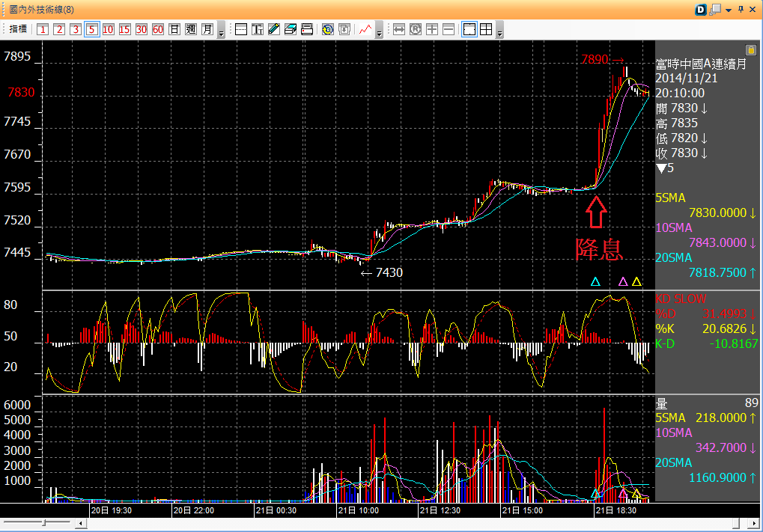Click the red line chart style icon
This screenshot has height=532, width=763.
(365, 30)
